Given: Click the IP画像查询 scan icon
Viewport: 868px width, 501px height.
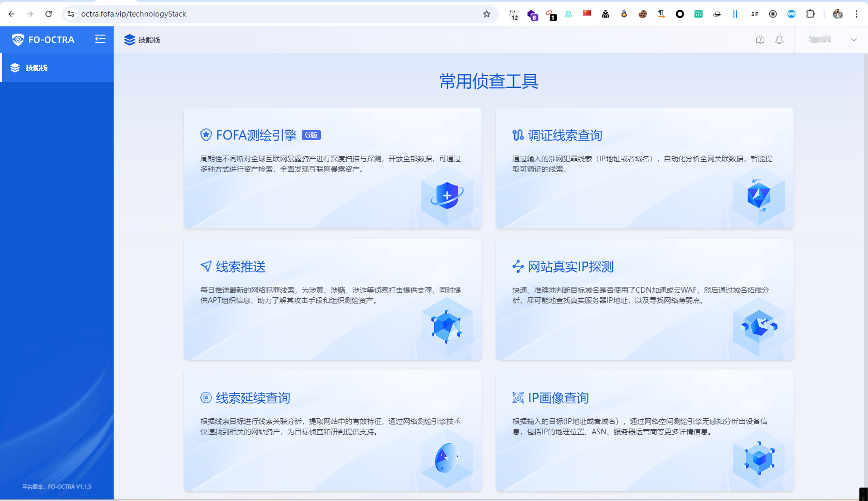Looking at the screenshot, I should tap(517, 398).
